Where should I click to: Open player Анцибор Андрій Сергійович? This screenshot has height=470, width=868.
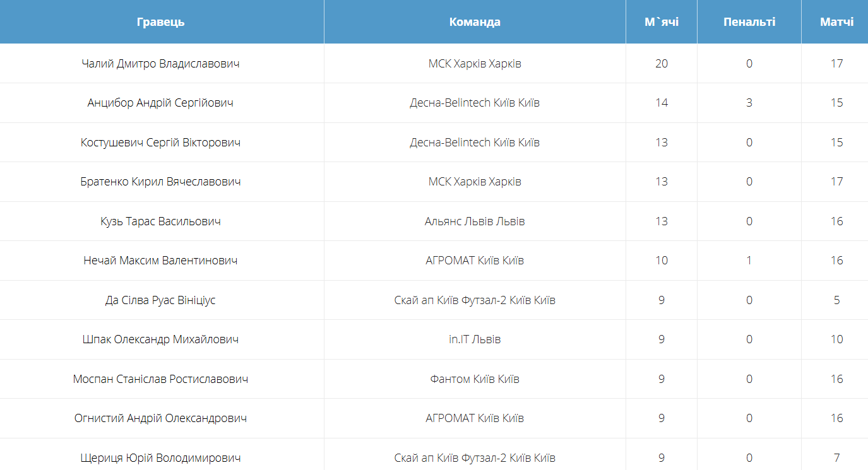click(x=161, y=103)
